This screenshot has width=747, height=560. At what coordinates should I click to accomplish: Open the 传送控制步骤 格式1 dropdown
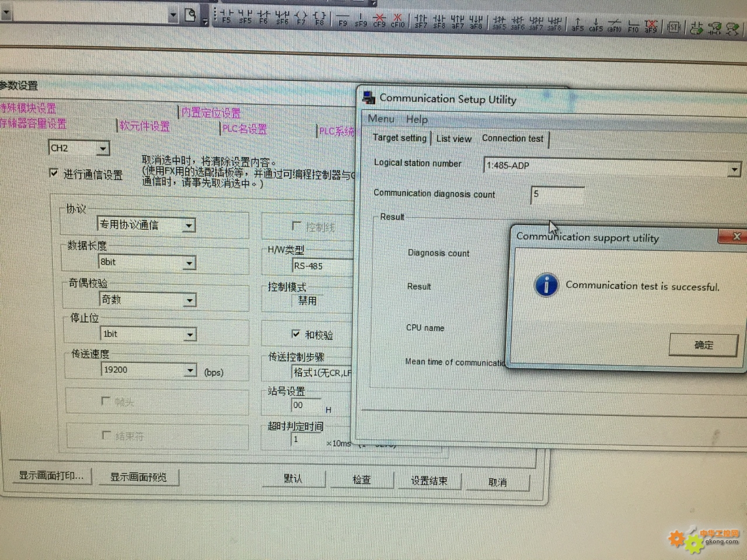322,372
